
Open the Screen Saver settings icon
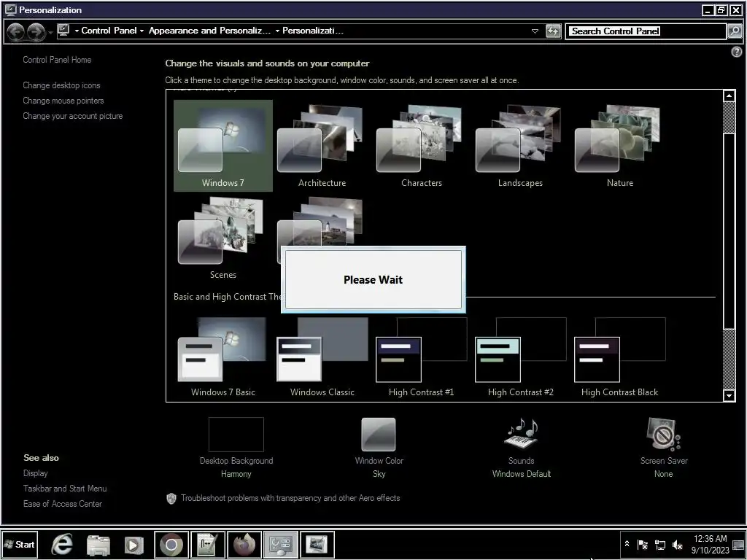coord(664,433)
